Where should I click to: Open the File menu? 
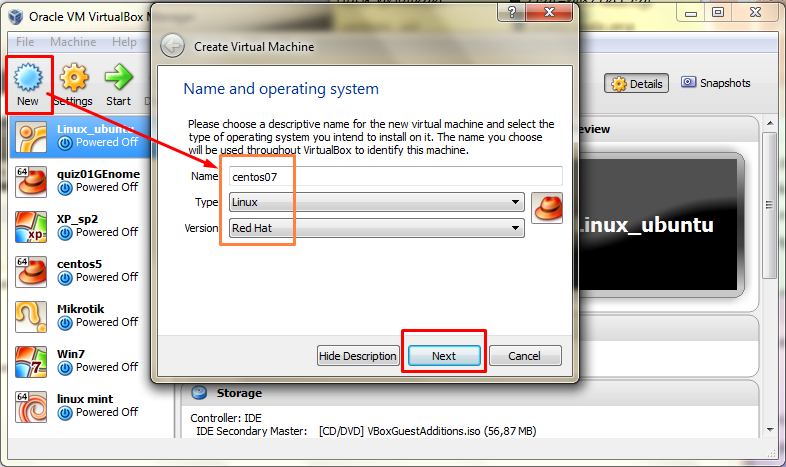click(25, 42)
